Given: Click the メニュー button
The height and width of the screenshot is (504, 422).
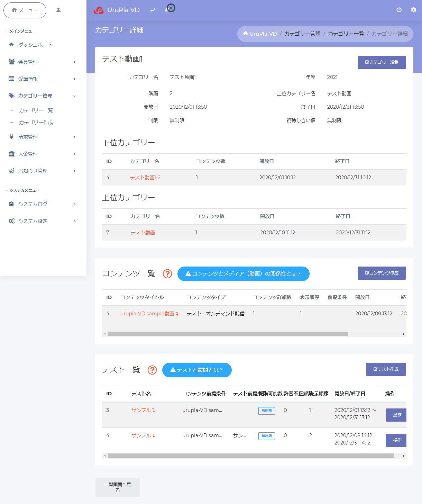Looking at the screenshot, I should point(25,10).
